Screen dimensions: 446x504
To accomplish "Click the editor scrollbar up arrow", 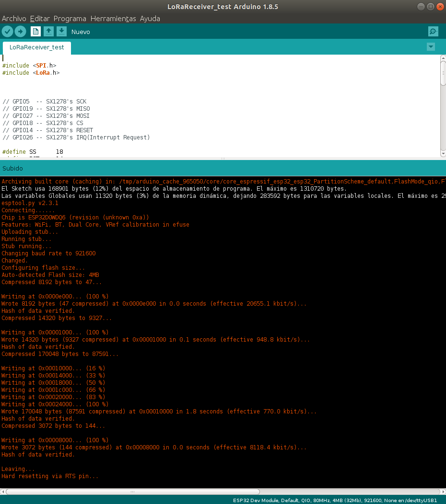I will pyautogui.click(x=443, y=58).
